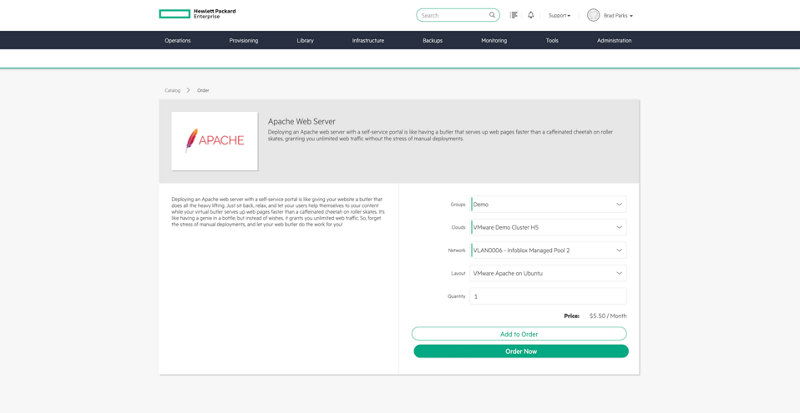Open the Infrastructure menu
Screen dimensions: 800x413
368,40
